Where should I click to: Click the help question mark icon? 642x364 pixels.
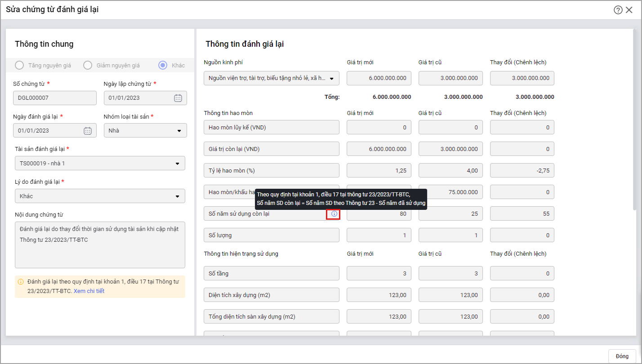click(x=618, y=10)
